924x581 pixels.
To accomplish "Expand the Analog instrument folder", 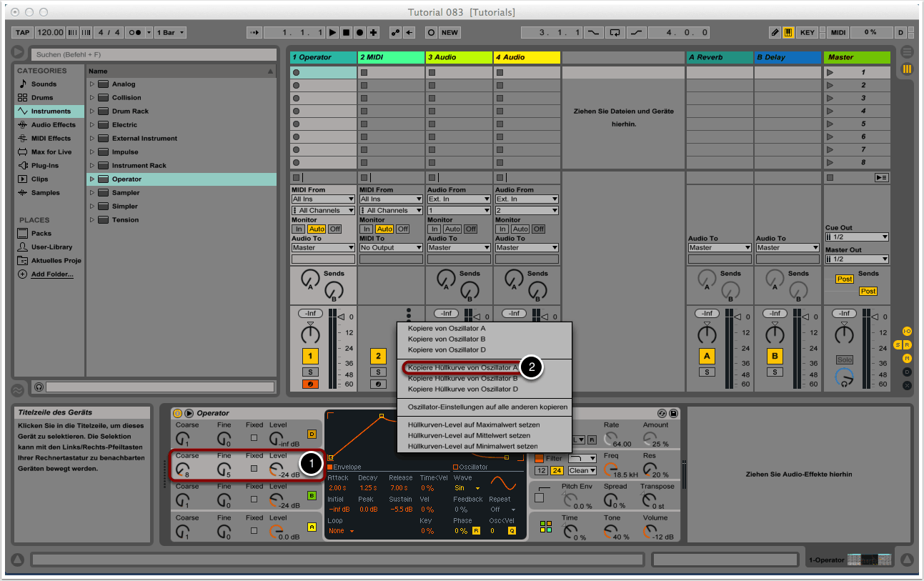I will pos(92,84).
